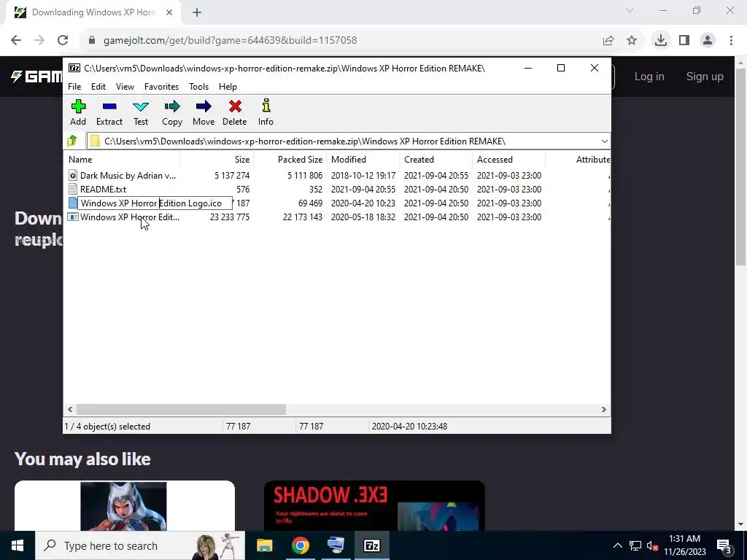Select the README.txt file row
This screenshot has height=560, width=747.
(x=337, y=189)
